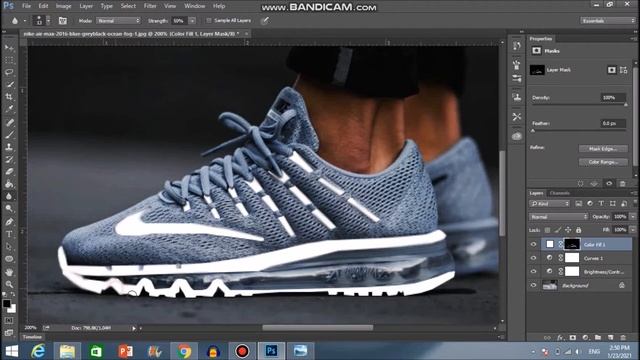Toggle lock all padlock icon
Image resolution: width=640 pixels, height=360 pixels.
pyautogui.click(x=578, y=230)
